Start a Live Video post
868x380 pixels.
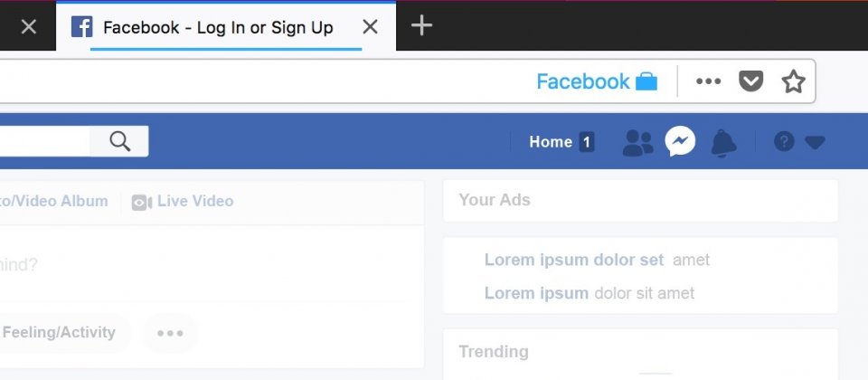pos(184,201)
